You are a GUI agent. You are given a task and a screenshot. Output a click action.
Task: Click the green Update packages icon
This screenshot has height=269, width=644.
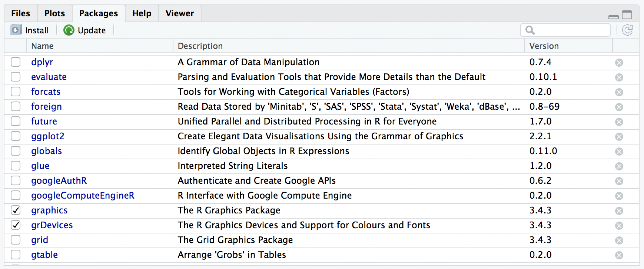point(69,30)
